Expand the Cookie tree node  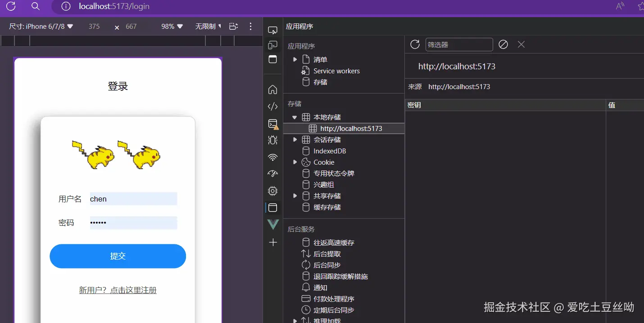point(295,162)
